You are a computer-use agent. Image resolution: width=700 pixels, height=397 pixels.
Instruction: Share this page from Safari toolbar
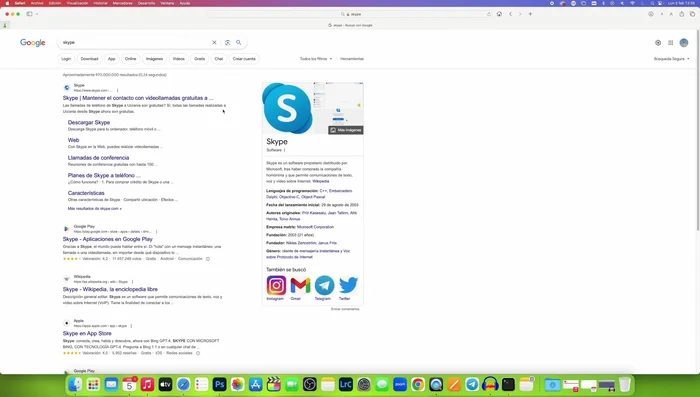[x=682, y=14]
